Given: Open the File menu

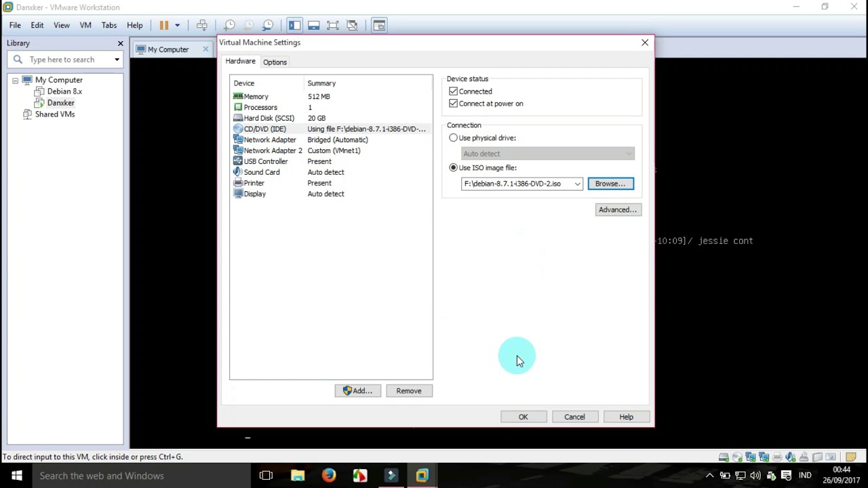Looking at the screenshot, I should point(15,25).
